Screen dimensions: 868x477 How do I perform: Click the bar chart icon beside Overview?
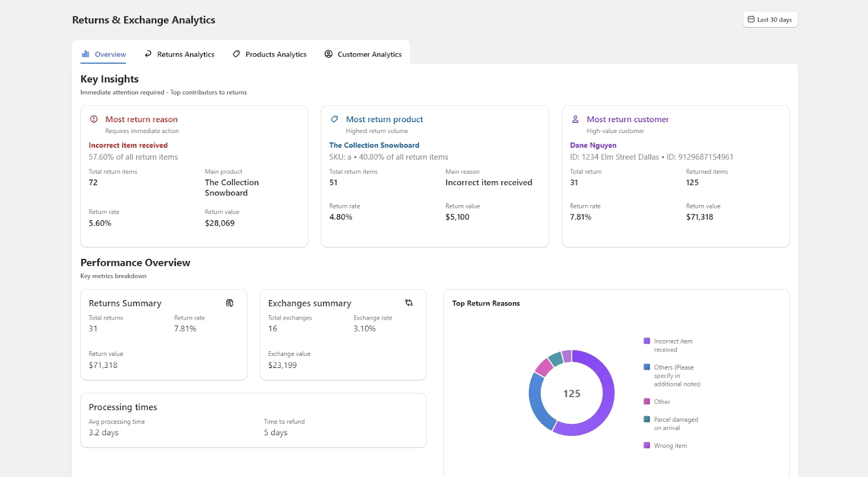tap(86, 54)
